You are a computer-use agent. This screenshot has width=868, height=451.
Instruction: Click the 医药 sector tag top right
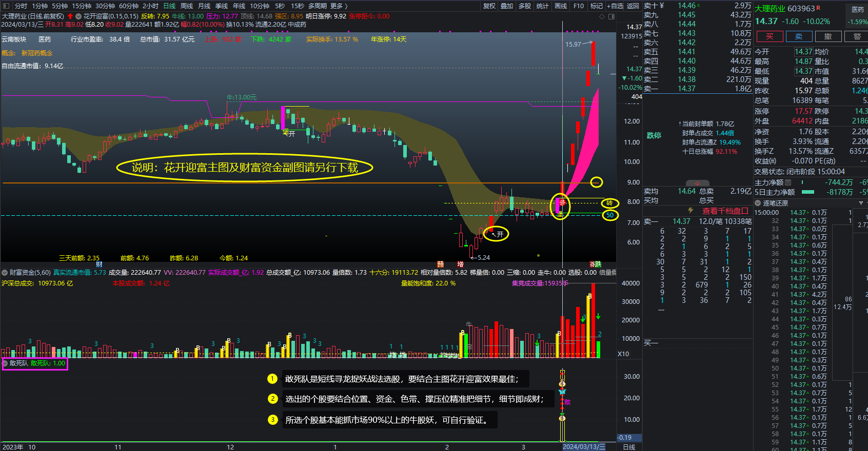point(858,9)
